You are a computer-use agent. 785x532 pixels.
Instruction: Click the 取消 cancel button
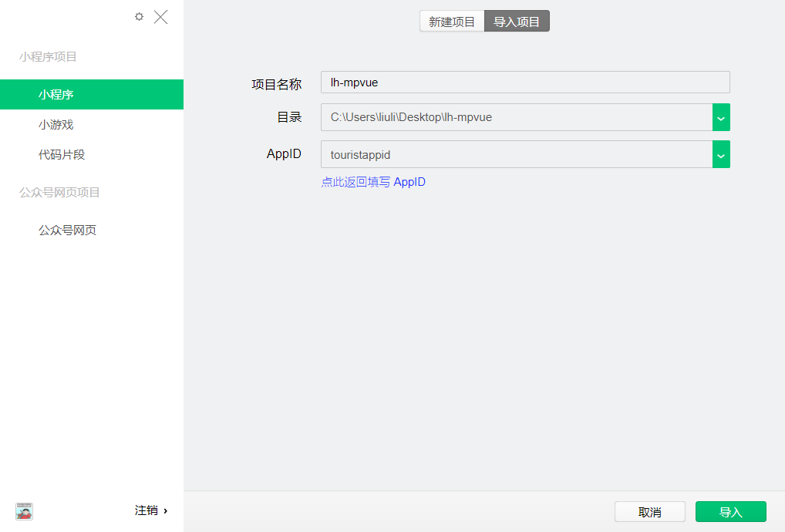coord(649,511)
